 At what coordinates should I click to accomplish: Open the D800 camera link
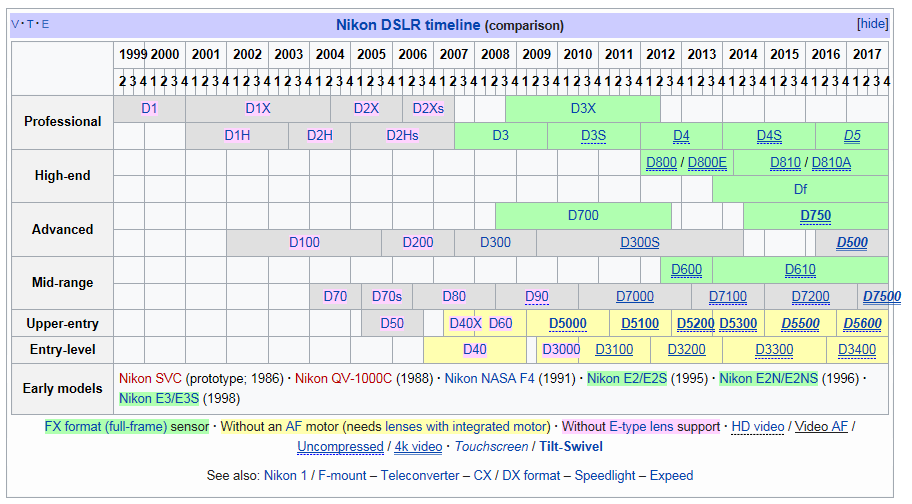coord(661,163)
